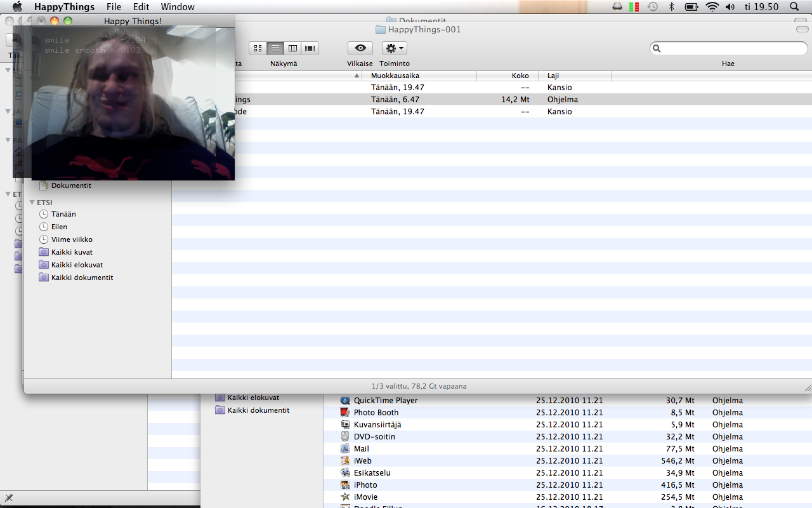The image size is (812, 508).
Task: Click Spotlight magnifier in menu bar
Action: pos(794,7)
